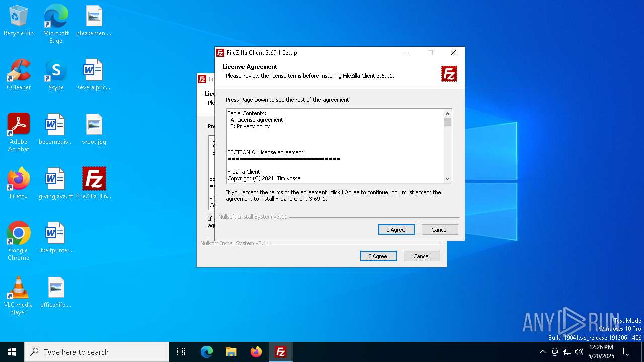Select CCleaner desktop shortcut
This screenshot has width=644, height=362.
(19, 75)
